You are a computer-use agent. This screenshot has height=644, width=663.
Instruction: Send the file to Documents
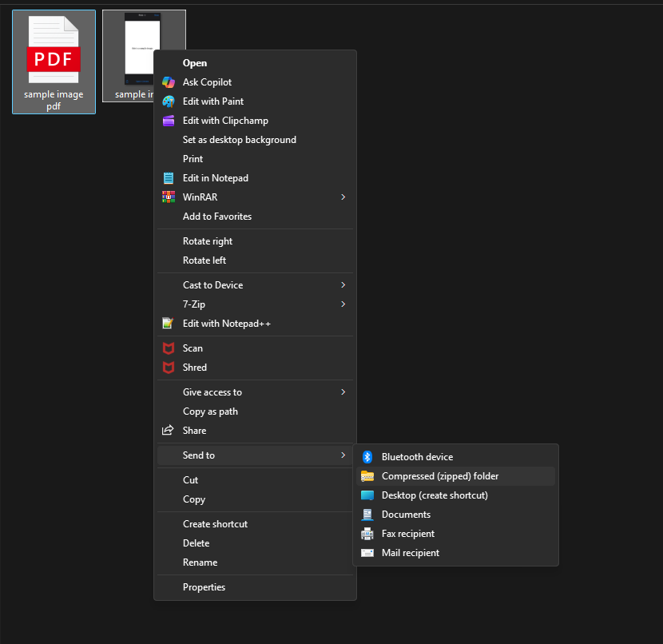[x=407, y=514]
